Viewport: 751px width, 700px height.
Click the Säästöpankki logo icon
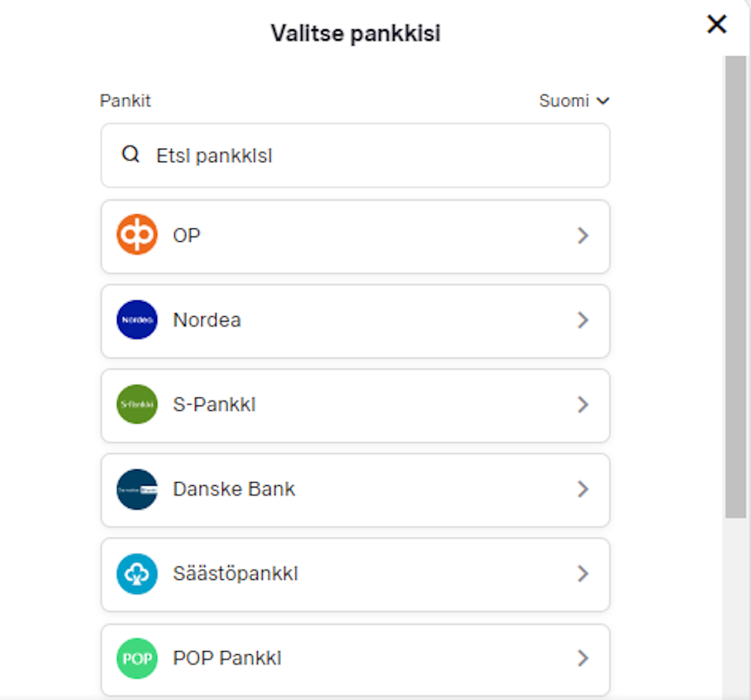(137, 575)
